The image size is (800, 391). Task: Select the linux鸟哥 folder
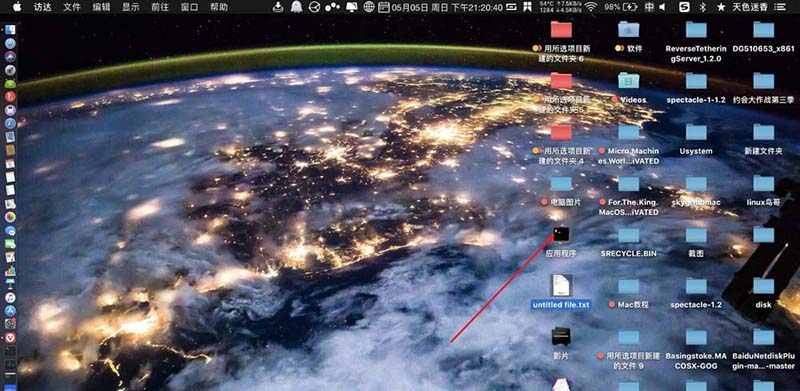764,183
